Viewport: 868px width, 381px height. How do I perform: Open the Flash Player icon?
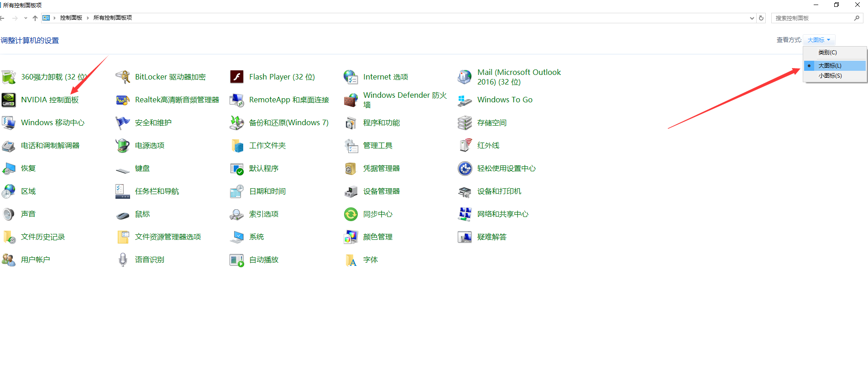[237, 77]
